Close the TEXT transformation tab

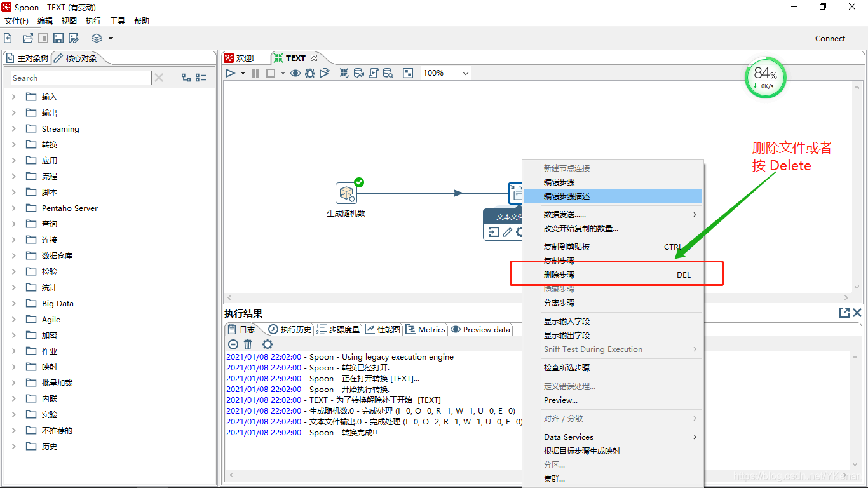pyautogui.click(x=314, y=58)
